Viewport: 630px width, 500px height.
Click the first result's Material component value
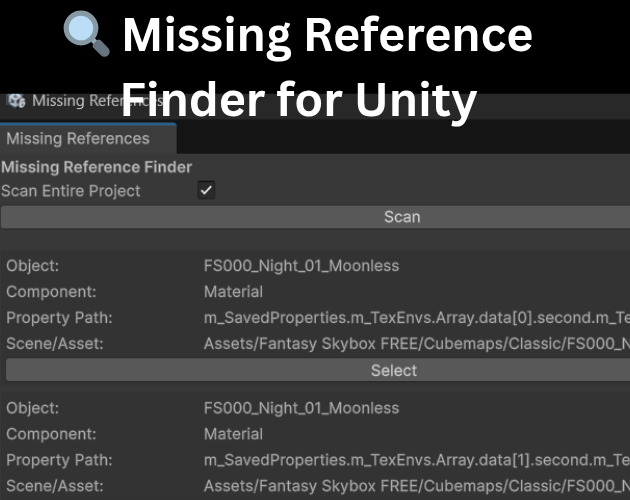tap(233, 292)
